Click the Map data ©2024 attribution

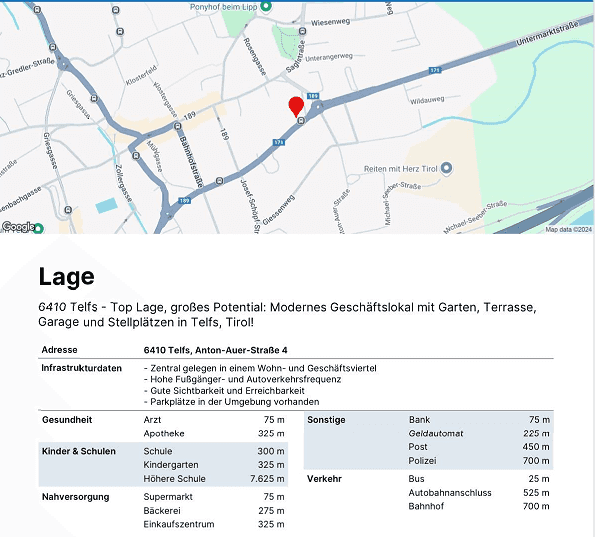pyautogui.click(x=568, y=229)
